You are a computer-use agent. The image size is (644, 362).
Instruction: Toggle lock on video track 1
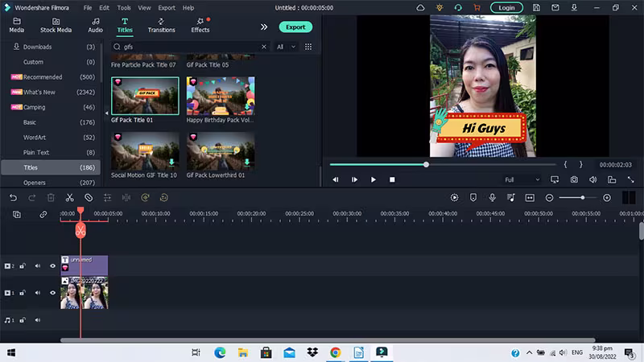click(x=23, y=293)
